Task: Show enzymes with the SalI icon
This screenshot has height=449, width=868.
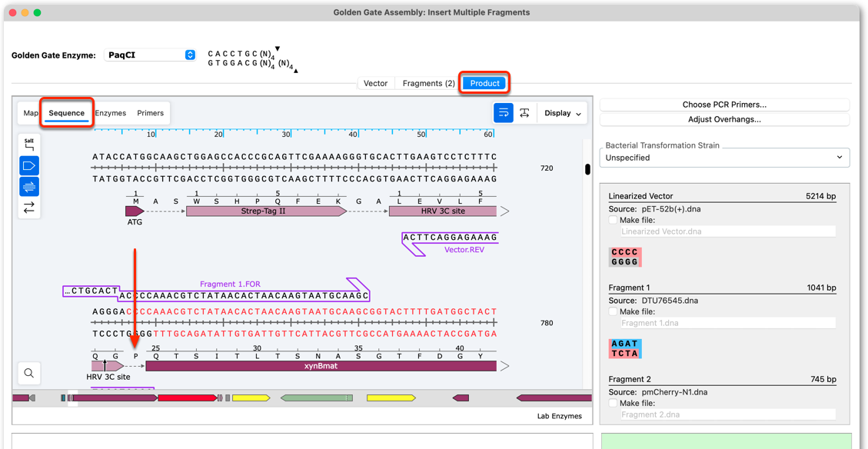Action: [28, 145]
